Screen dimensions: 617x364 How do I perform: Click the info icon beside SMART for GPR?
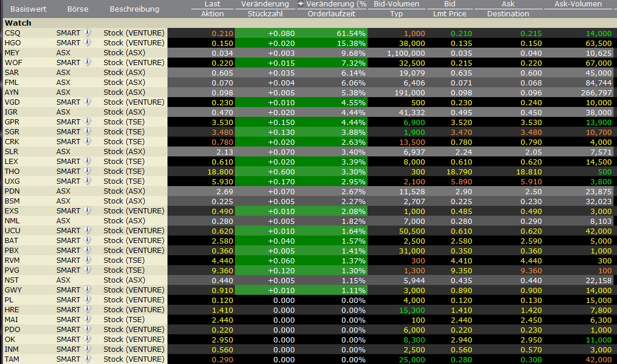pos(87,122)
